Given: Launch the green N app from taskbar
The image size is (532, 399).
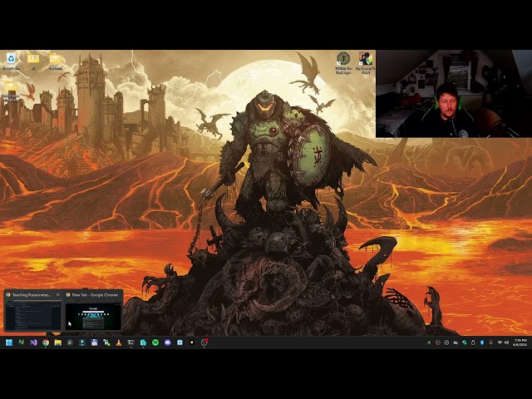Looking at the screenshot, I should pyautogui.click(x=21, y=342).
